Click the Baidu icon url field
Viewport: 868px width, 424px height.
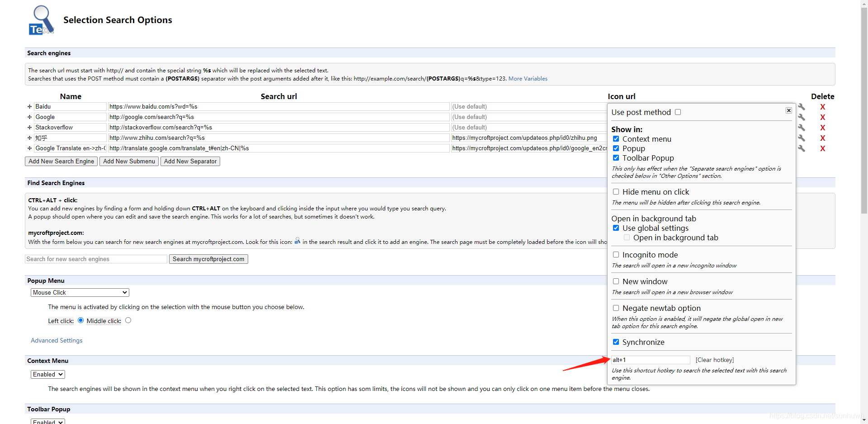point(529,107)
